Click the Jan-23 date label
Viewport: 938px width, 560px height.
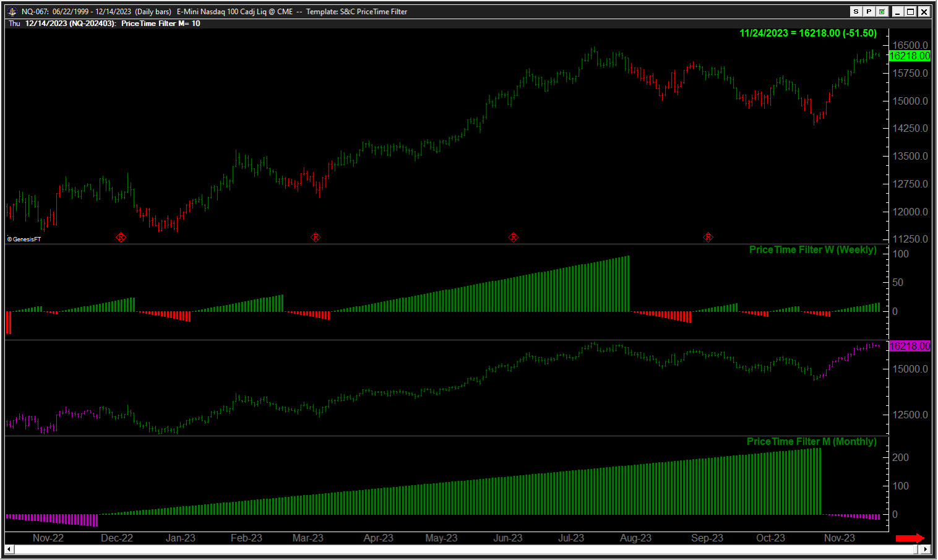[x=181, y=538]
